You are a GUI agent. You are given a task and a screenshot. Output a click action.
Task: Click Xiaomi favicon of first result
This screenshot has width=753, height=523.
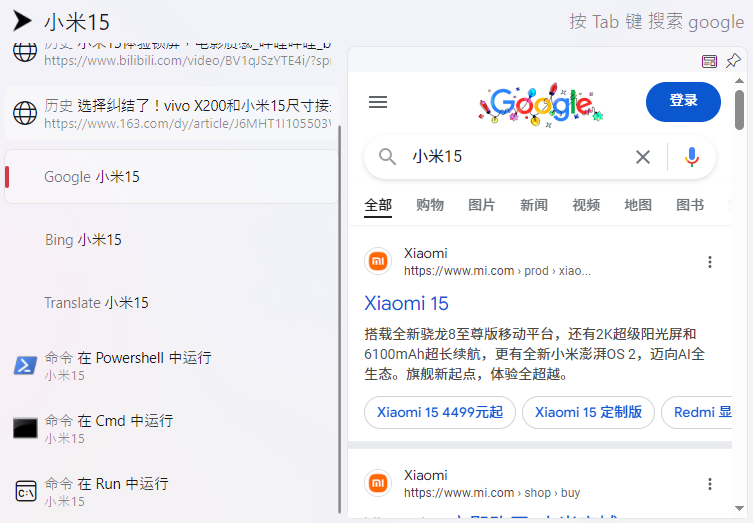tap(378, 261)
